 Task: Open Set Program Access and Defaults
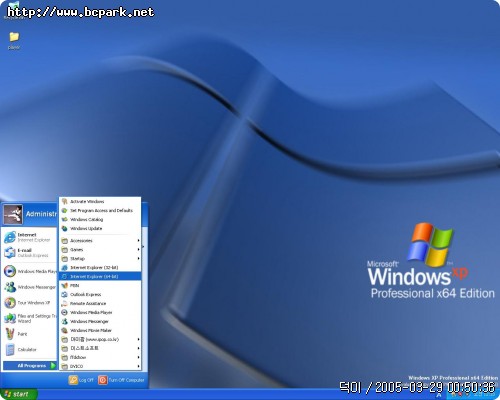(100, 211)
